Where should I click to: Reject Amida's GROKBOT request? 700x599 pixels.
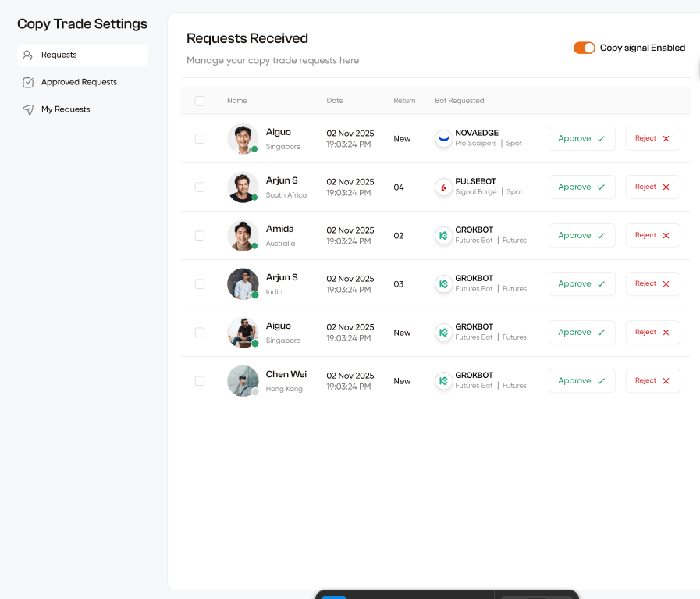pos(652,235)
